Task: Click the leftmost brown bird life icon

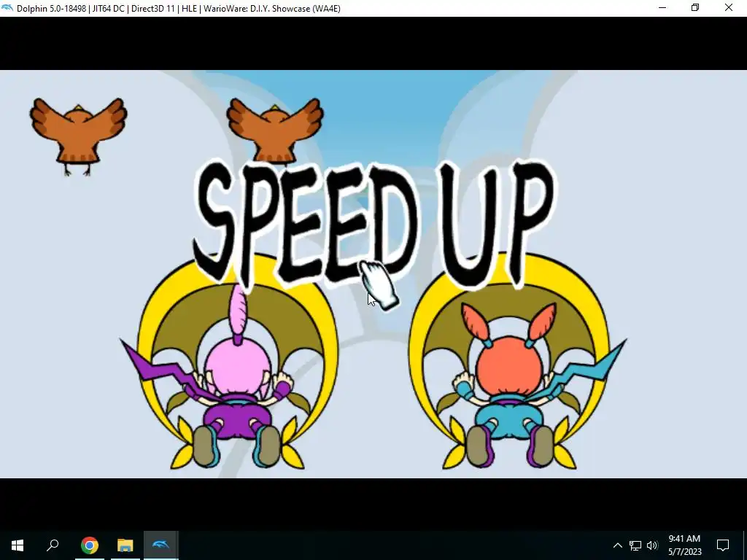Action: tap(78, 136)
